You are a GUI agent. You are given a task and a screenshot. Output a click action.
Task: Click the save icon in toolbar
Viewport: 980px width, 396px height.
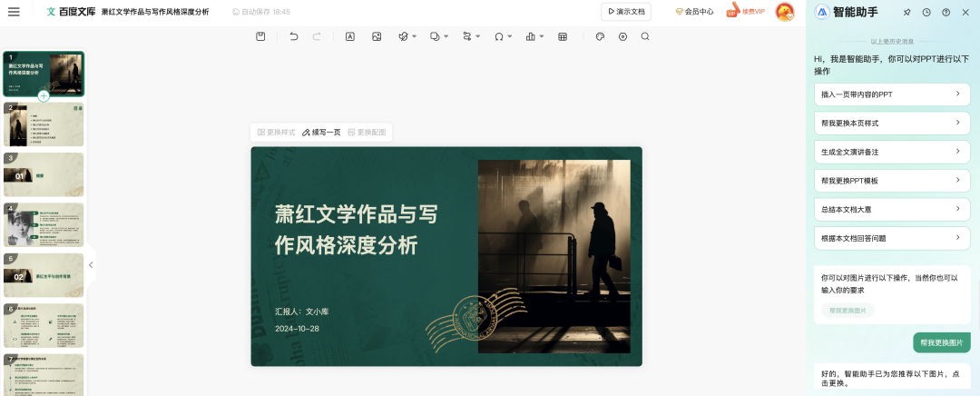260,37
